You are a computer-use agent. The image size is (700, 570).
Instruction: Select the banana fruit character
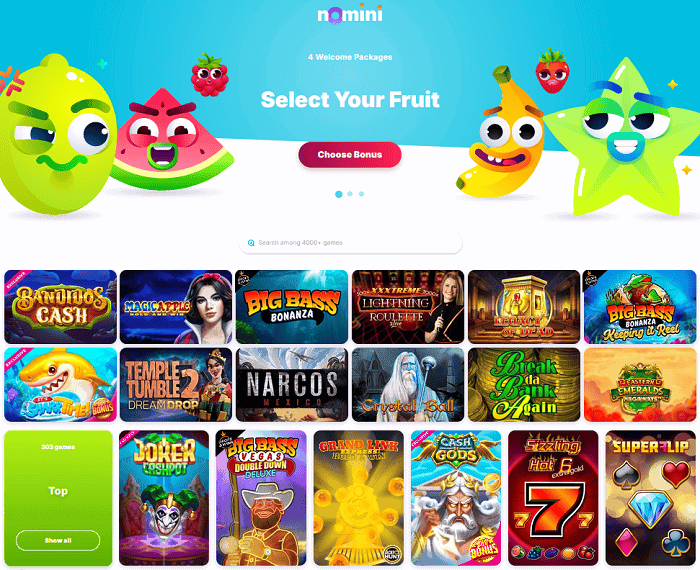(501, 134)
